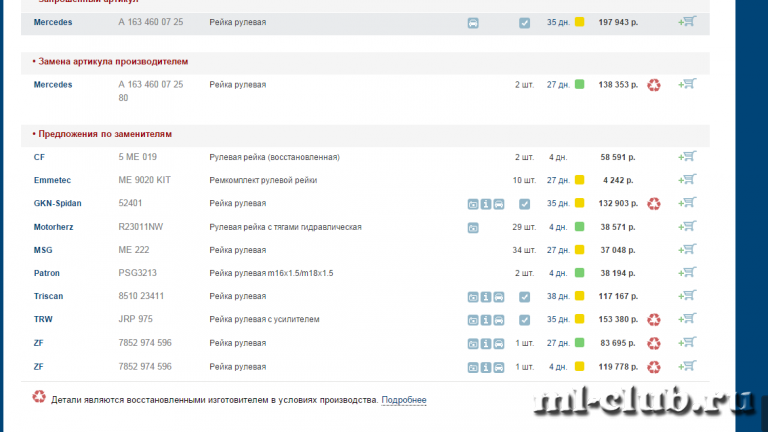The height and width of the screenshot is (432, 768).
Task: Open the Emmetec brand link
Action: point(52,180)
